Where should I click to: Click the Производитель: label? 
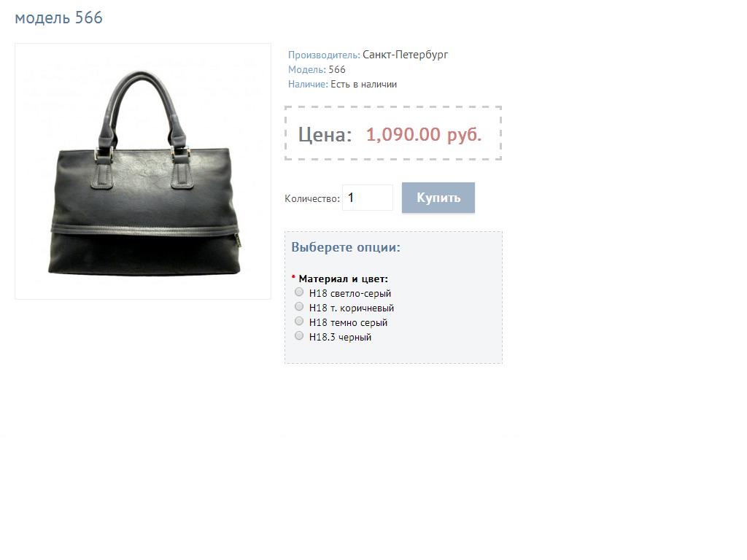click(324, 55)
